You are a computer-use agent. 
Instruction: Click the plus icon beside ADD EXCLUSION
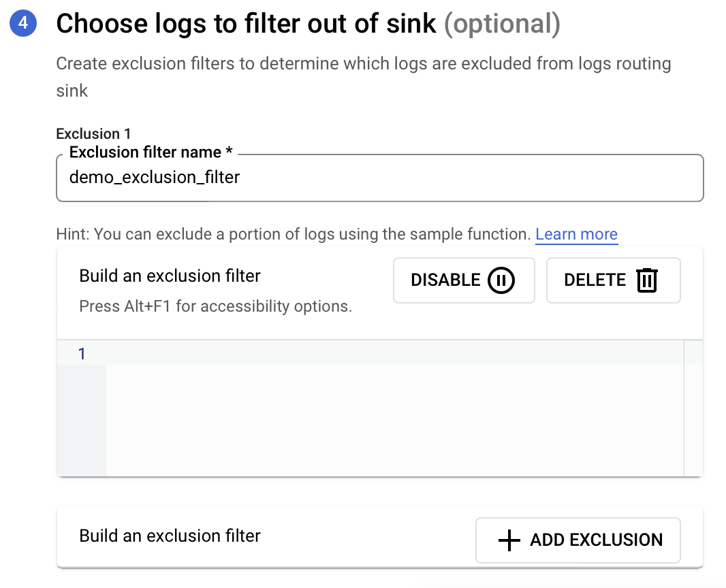[509, 540]
